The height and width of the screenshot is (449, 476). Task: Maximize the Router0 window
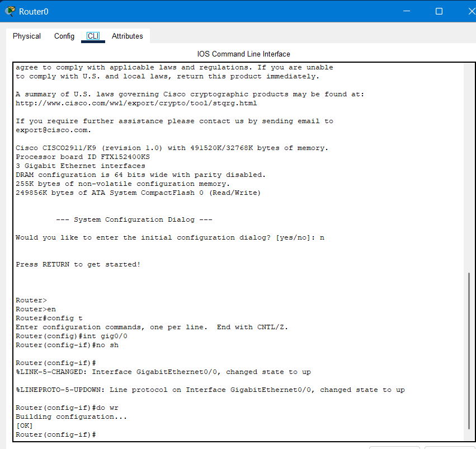(x=439, y=11)
